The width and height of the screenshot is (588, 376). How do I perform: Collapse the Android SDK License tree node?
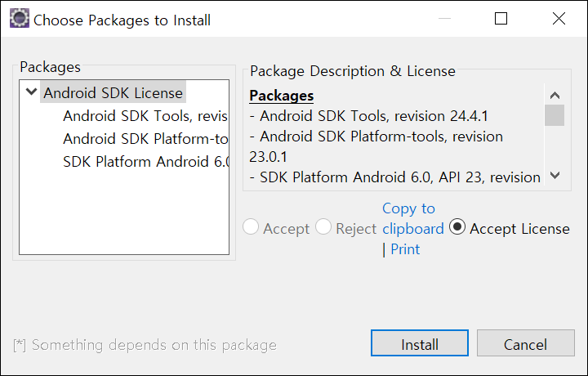32,92
